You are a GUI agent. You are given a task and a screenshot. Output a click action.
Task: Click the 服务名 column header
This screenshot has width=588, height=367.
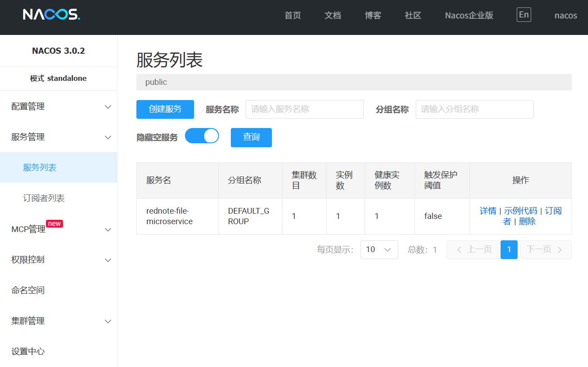pos(177,180)
